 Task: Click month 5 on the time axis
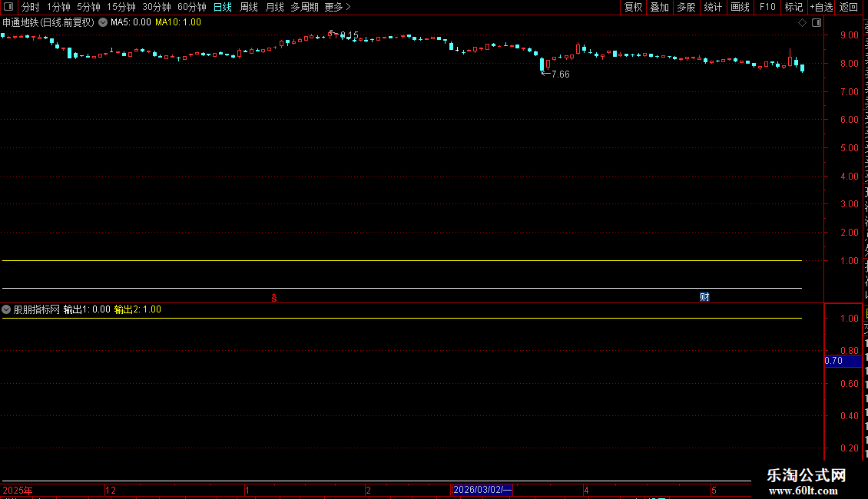(x=714, y=490)
